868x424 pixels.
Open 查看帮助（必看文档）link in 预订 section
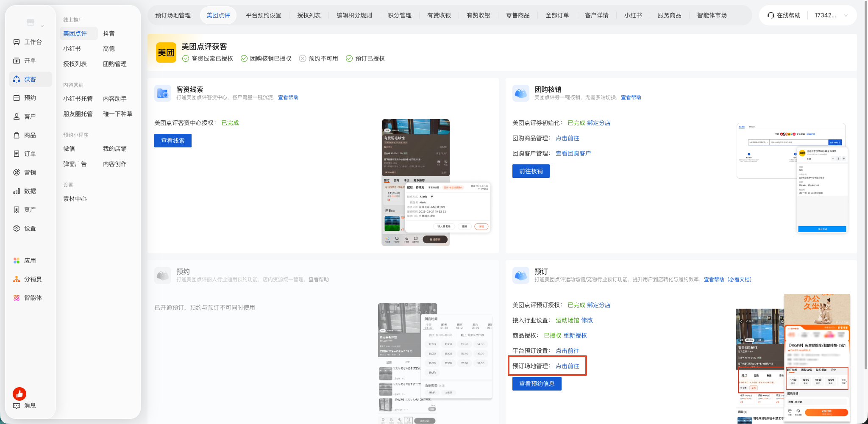tap(728, 280)
